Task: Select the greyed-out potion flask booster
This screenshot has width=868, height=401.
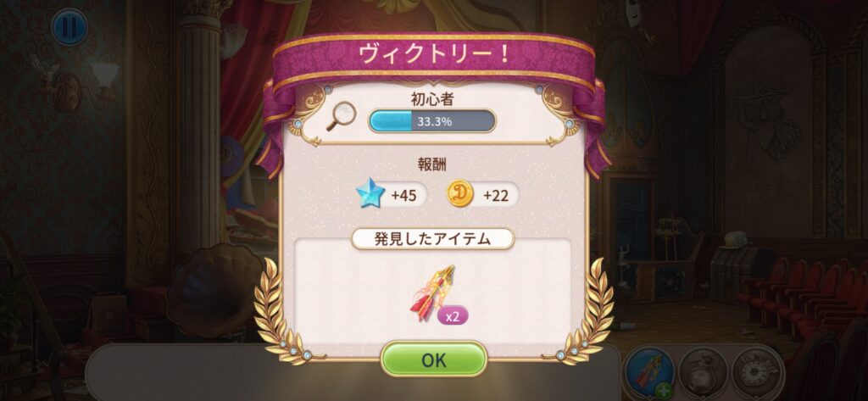Action: coord(703,371)
